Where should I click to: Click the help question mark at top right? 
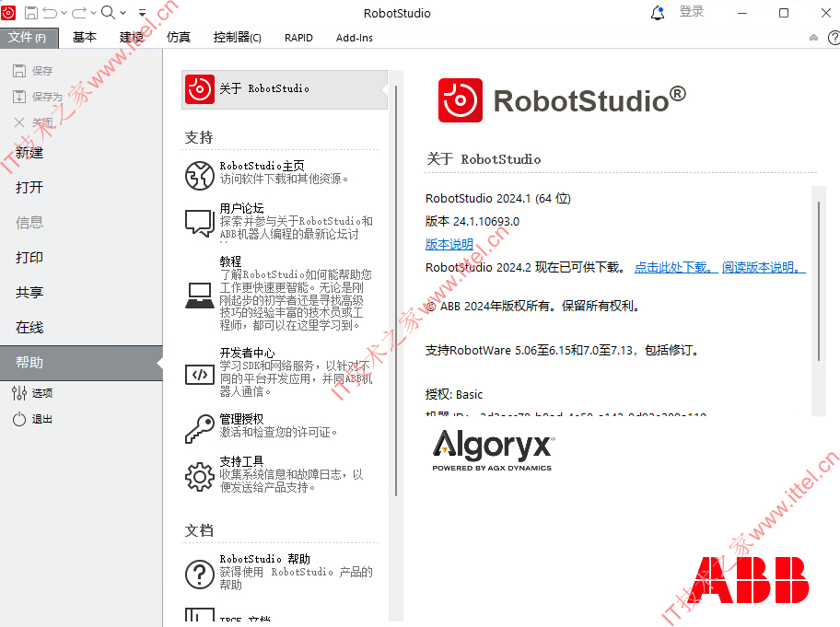[834, 38]
